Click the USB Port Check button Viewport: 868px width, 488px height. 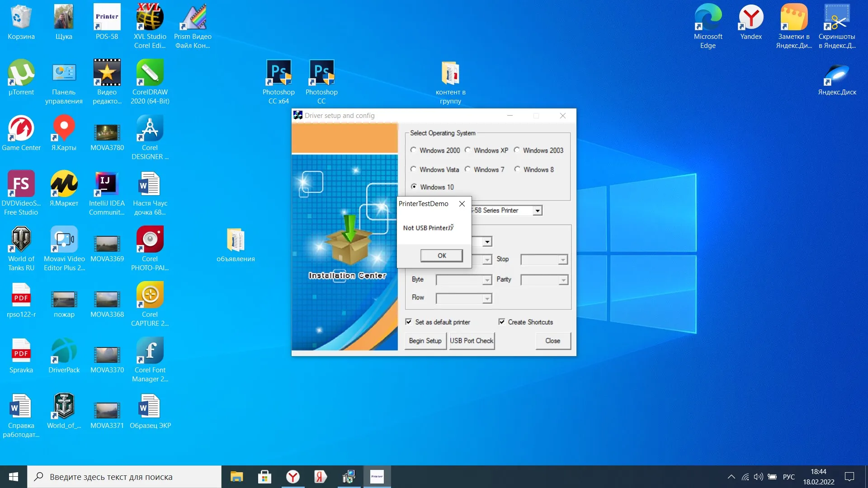472,341
